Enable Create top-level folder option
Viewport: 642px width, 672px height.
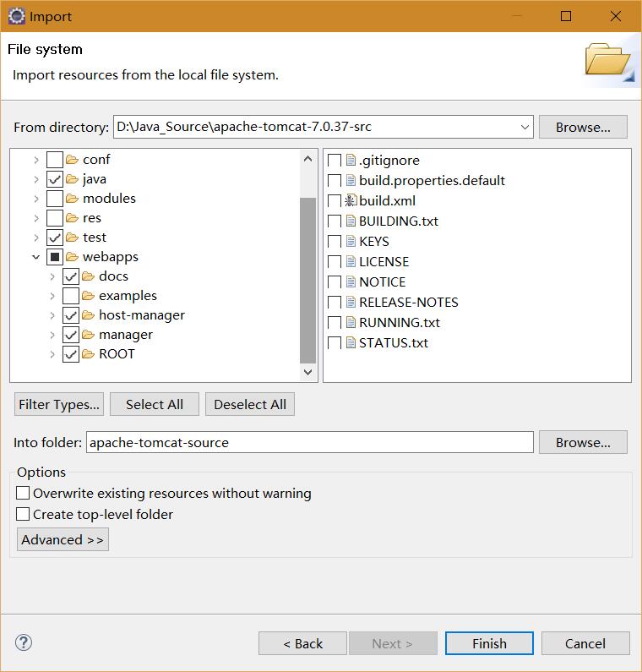tap(23, 514)
